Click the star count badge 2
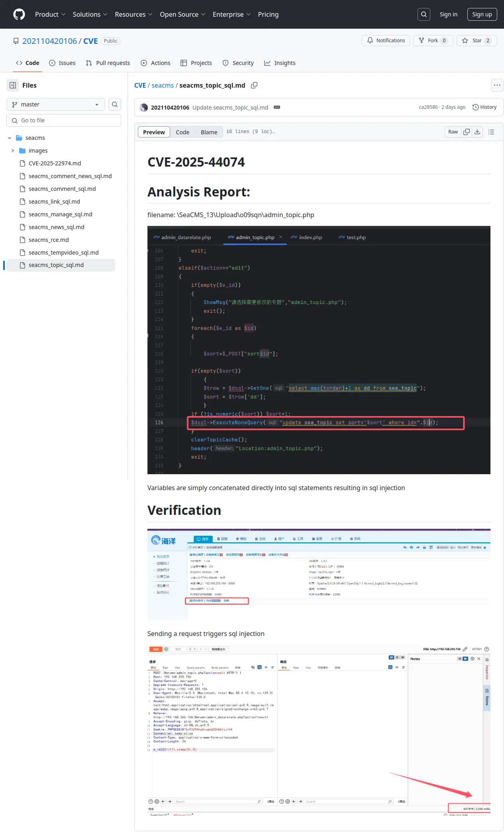Image resolution: width=504 pixels, height=838 pixels. (x=488, y=41)
